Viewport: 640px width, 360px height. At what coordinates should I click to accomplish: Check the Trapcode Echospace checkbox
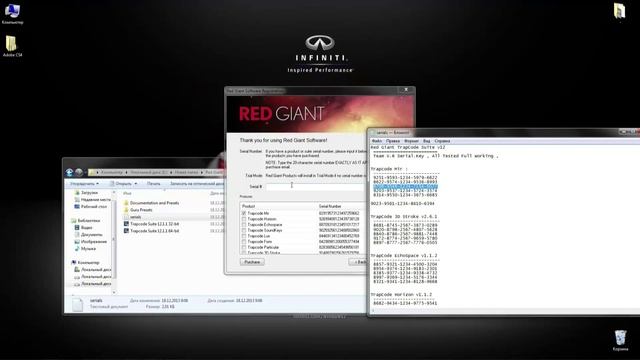click(244, 225)
